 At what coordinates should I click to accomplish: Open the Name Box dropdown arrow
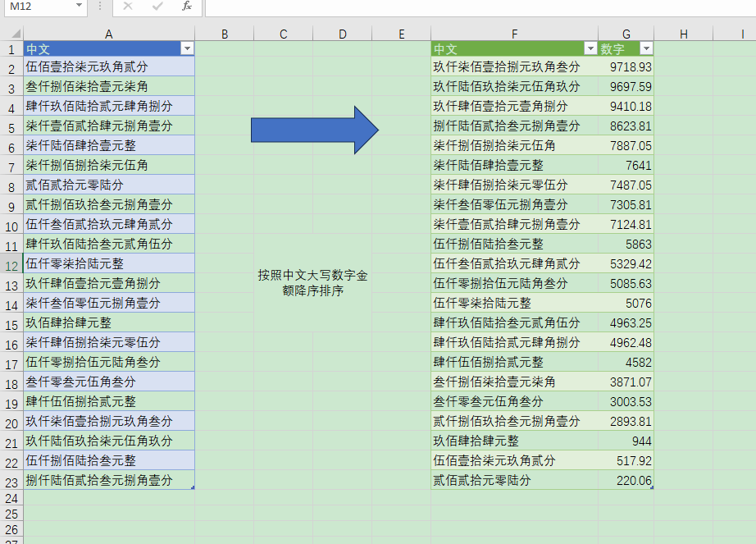coord(79,6)
